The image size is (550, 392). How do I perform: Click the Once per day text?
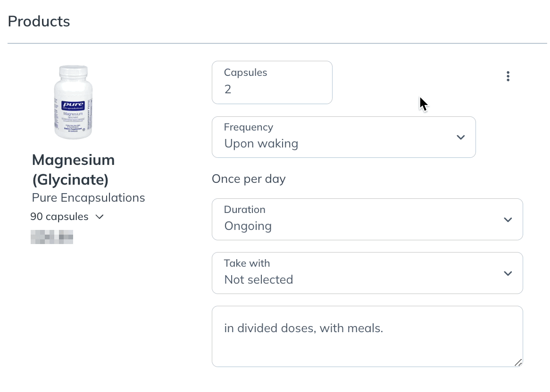click(x=249, y=179)
